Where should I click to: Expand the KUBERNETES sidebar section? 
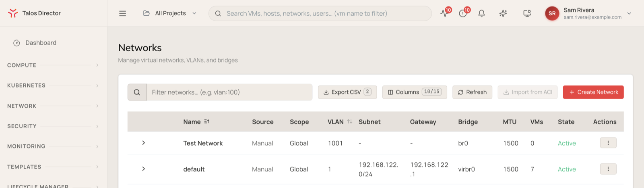(53, 86)
